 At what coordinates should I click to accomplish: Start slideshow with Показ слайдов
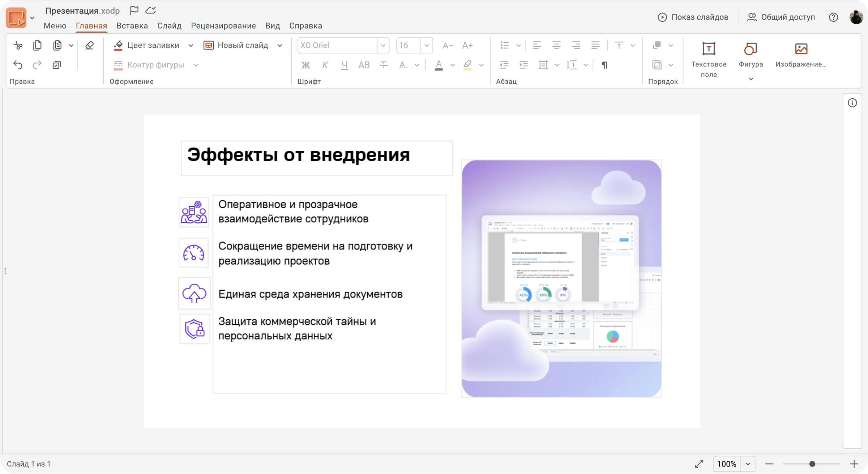[693, 17]
